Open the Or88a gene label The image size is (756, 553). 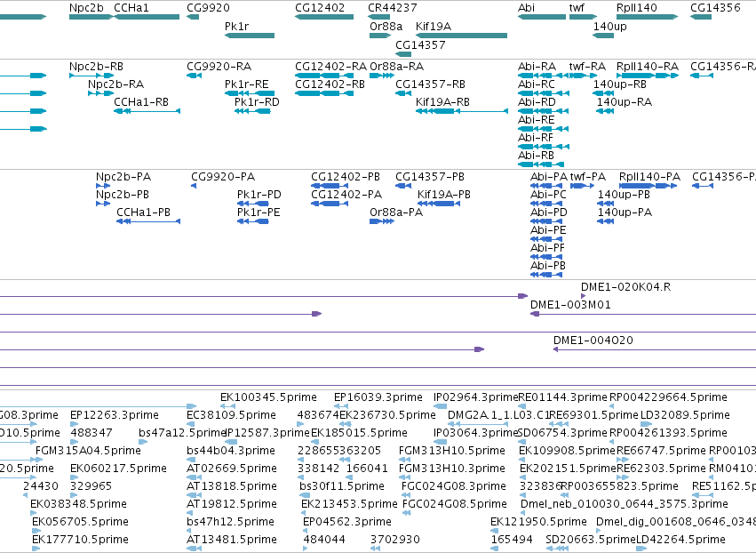coord(386,26)
